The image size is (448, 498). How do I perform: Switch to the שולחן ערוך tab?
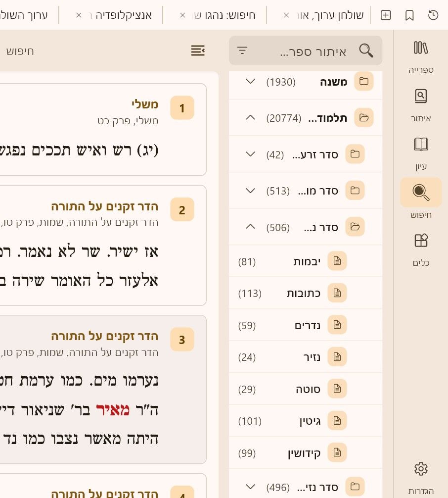coord(330,15)
